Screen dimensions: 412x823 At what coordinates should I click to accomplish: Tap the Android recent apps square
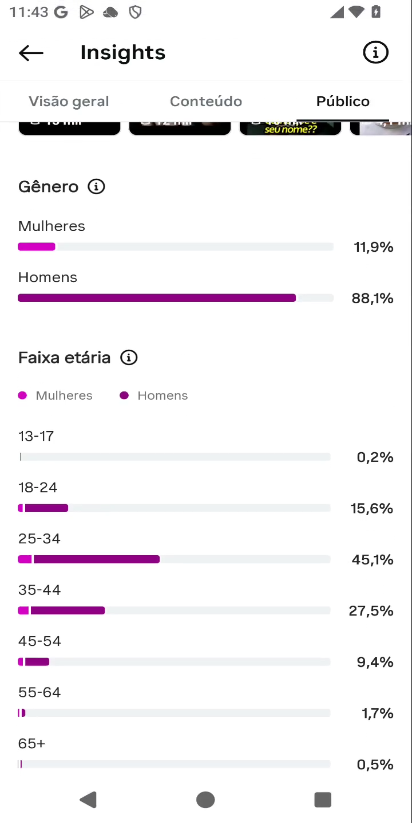pos(323,799)
